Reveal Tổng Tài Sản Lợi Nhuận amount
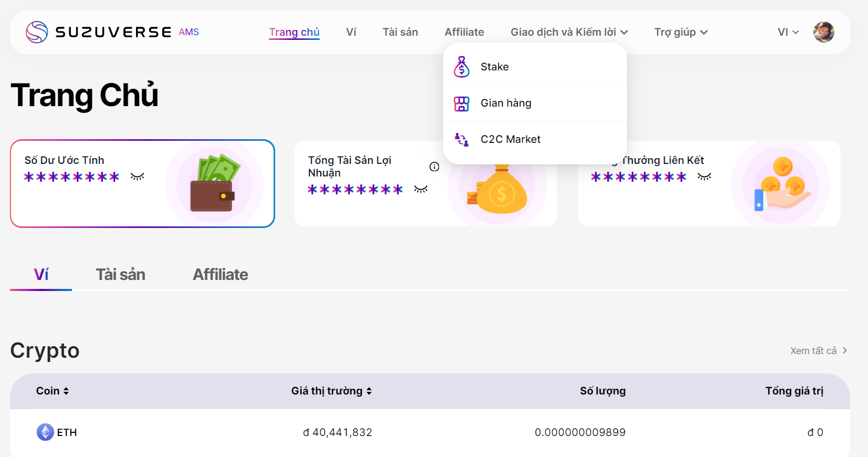868x457 pixels. (421, 190)
